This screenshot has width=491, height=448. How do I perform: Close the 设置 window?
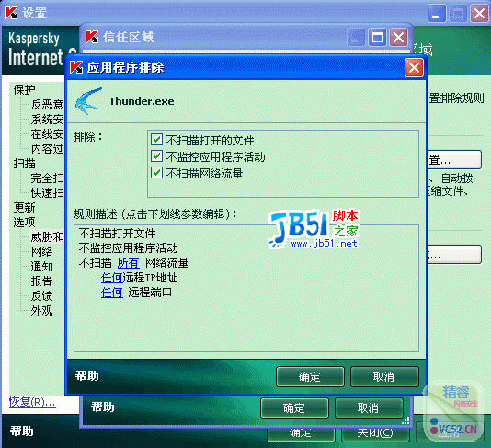pyautogui.click(x=479, y=13)
